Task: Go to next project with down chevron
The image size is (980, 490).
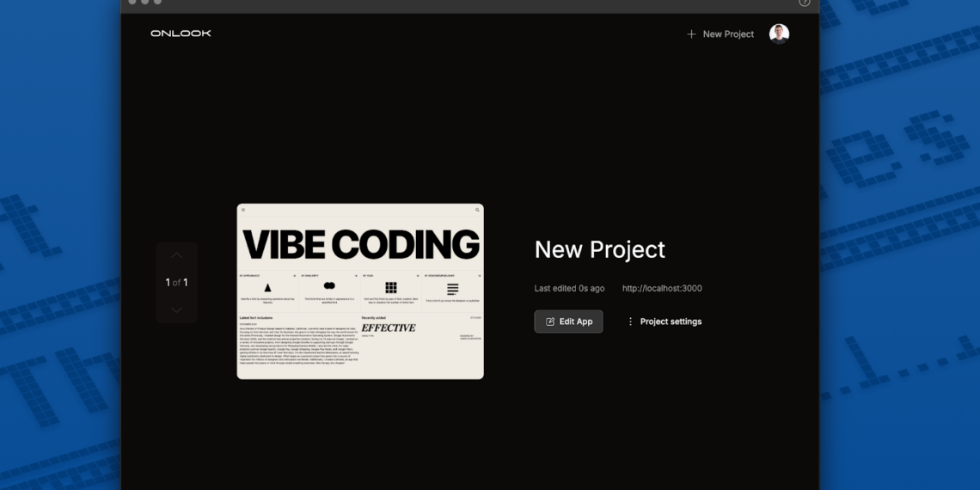Action: click(x=177, y=310)
